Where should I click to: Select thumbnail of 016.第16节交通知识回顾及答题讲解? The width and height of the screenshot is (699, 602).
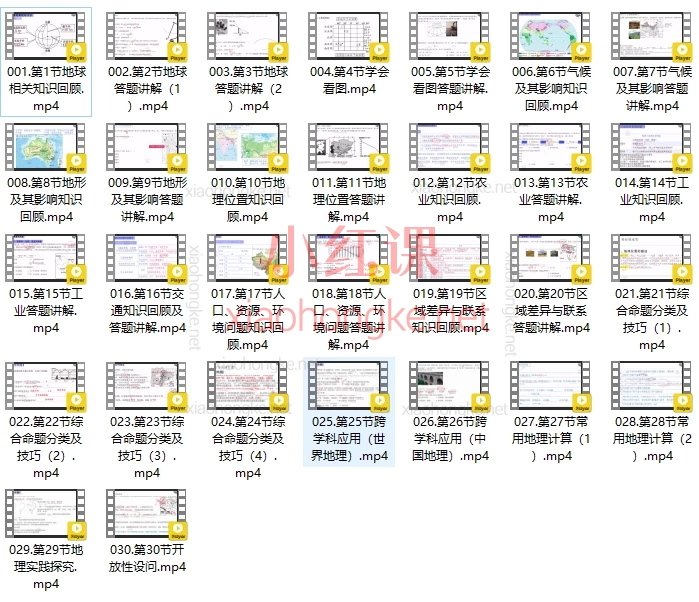coord(147,260)
